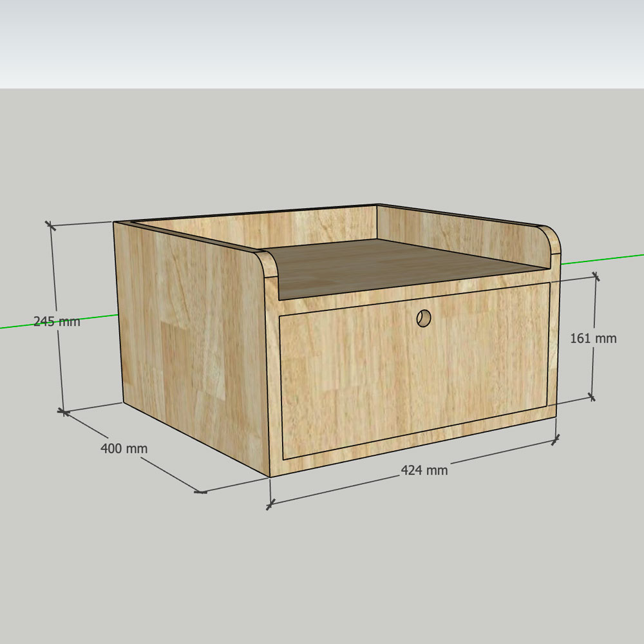Screen dimensions: 644x644
Task: Click the right endpoint of 424 mm dimension
Action: coord(556,440)
